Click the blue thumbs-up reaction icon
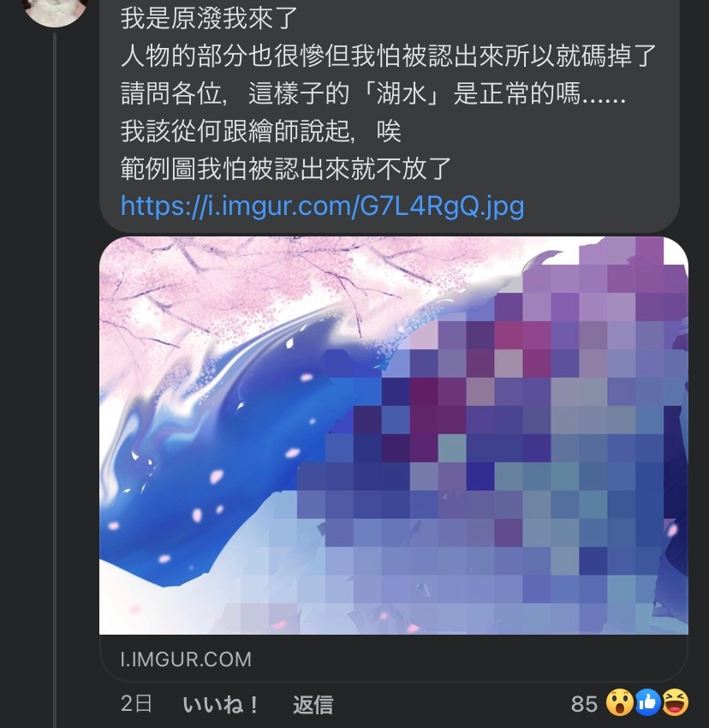709x728 pixels. click(647, 703)
